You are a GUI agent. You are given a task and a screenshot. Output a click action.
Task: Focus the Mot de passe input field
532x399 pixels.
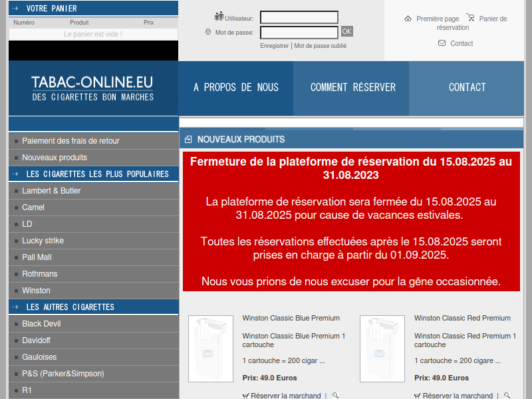pyautogui.click(x=299, y=33)
